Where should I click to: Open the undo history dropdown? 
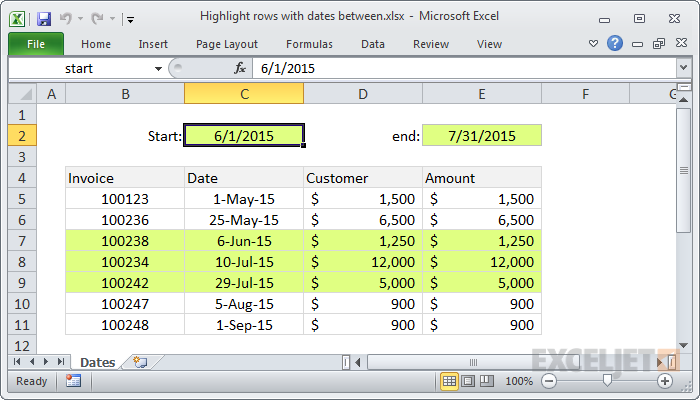pyautogui.click(x=80, y=19)
